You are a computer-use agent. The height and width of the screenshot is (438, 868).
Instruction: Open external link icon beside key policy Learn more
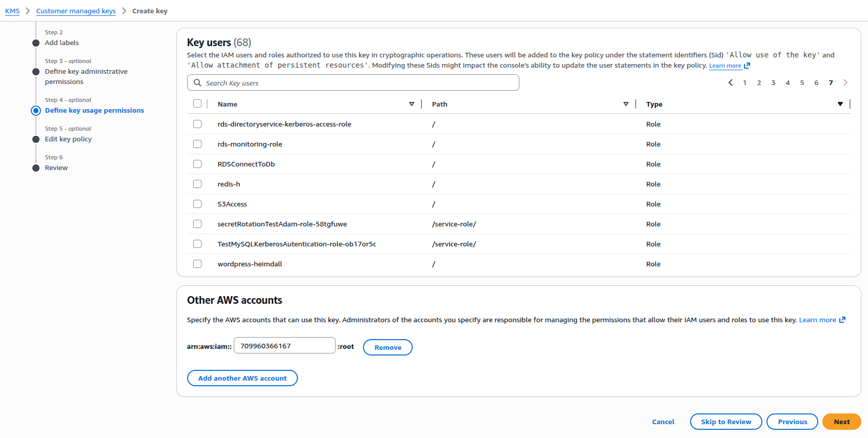[747, 66]
